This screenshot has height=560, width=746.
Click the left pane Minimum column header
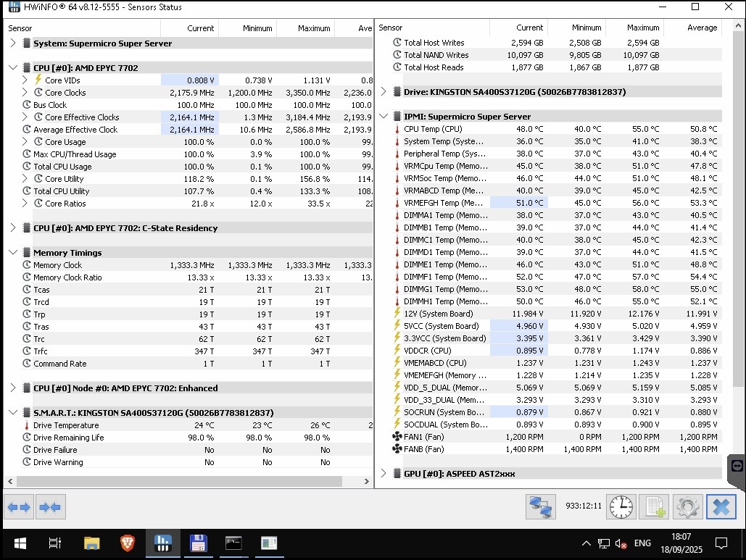click(247, 28)
